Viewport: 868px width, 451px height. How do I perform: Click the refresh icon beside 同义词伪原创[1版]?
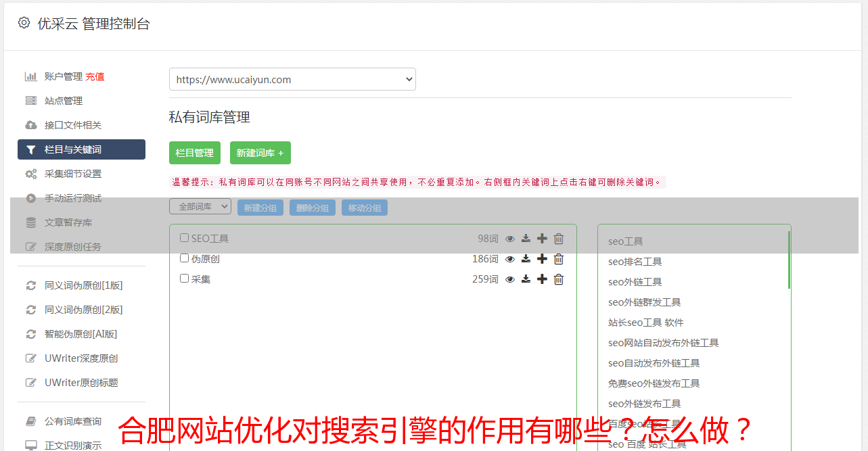(x=30, y=285)
